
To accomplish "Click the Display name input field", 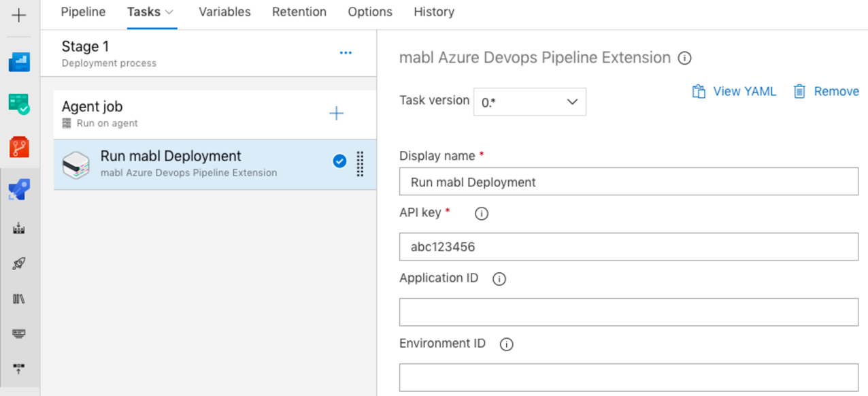I will coord(629,182).
